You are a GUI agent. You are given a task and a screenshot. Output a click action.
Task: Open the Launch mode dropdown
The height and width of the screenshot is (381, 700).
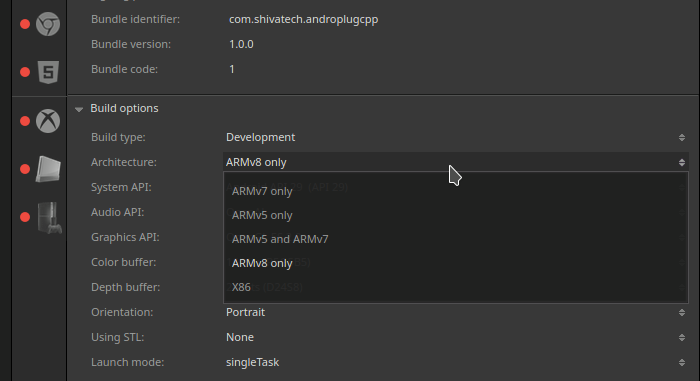tap(455, 362)
